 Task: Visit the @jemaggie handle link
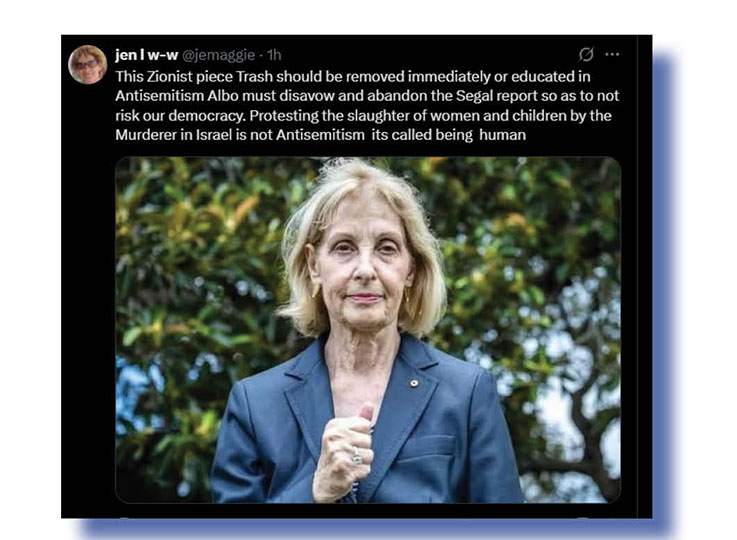point(218,55)
